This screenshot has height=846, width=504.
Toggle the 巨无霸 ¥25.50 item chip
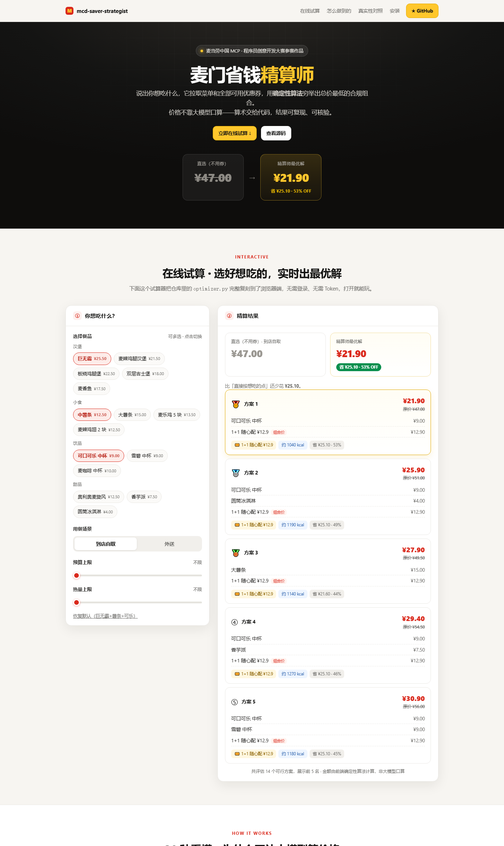coord(92,359)
